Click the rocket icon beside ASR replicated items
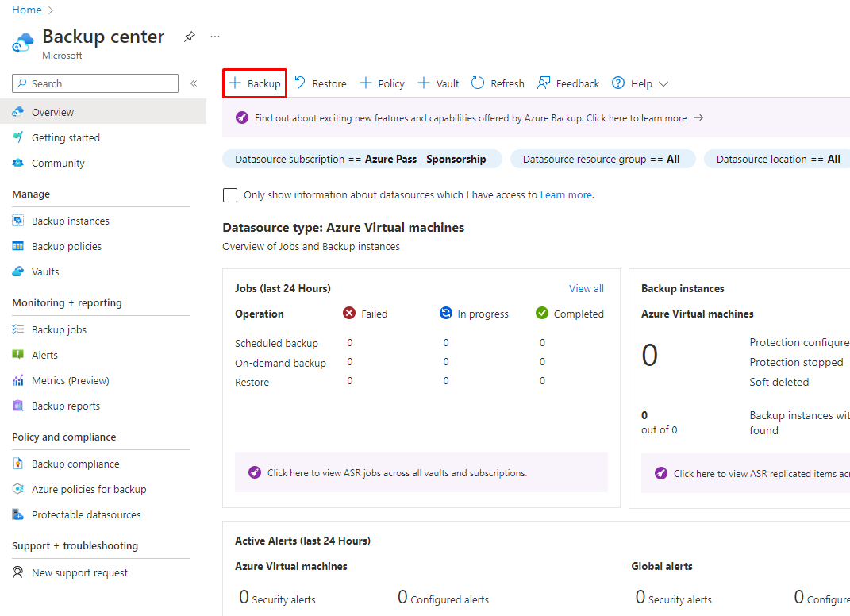850x616 pixels. pos(661,473)
